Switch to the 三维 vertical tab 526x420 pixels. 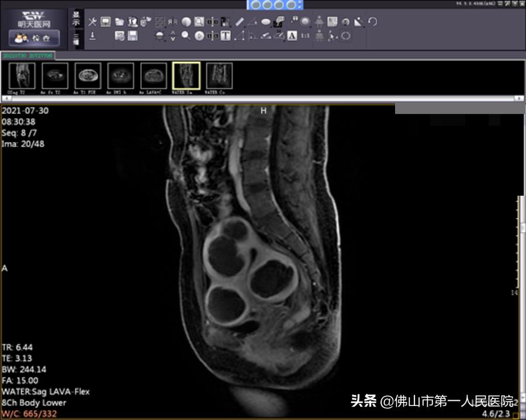76,39
